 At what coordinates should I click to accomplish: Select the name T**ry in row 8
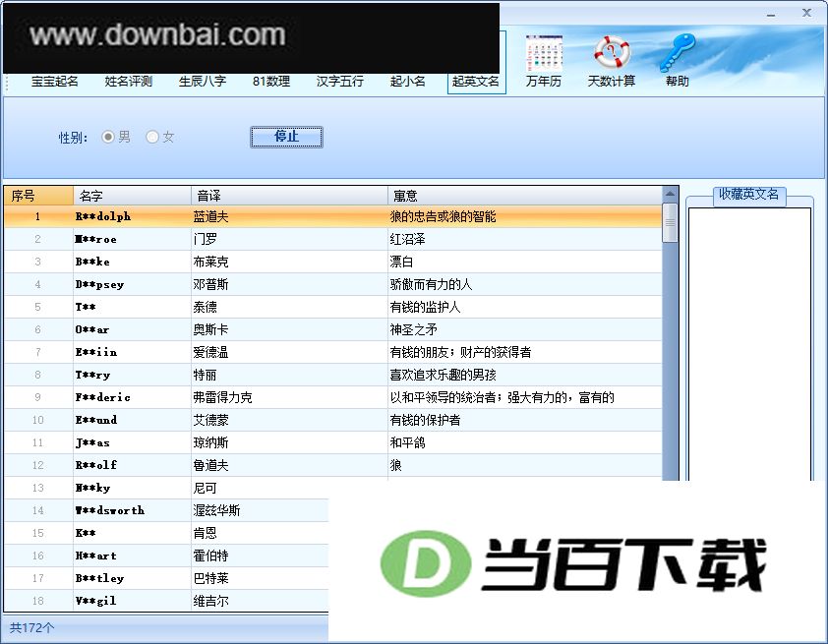[92, 375]
